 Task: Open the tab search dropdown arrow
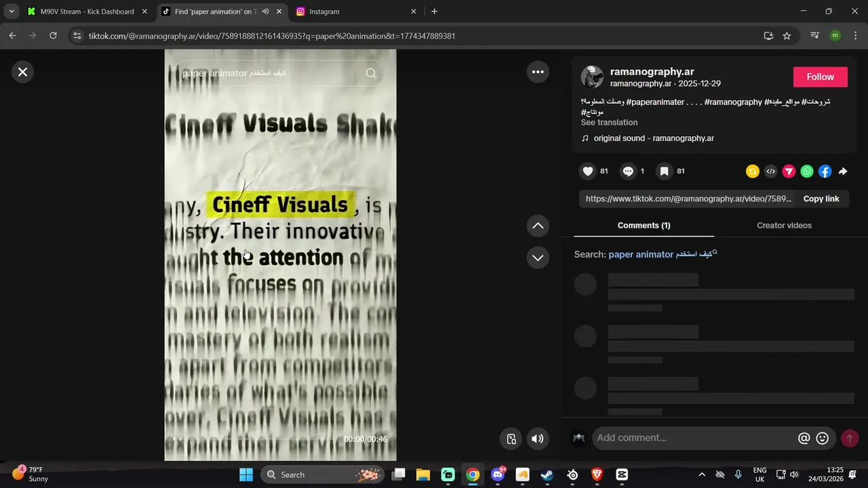pos(12,12)
